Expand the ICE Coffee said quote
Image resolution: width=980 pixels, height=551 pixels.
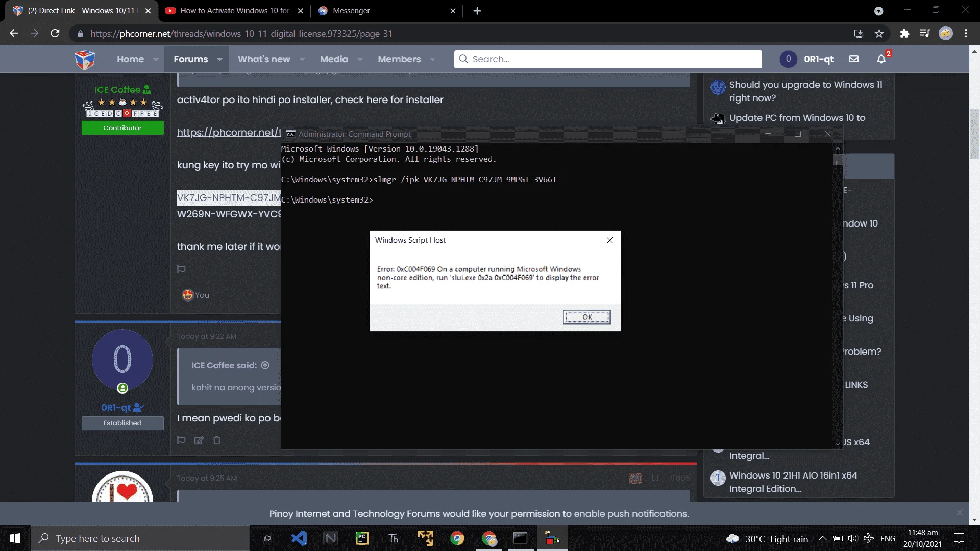tap(265, 365)
